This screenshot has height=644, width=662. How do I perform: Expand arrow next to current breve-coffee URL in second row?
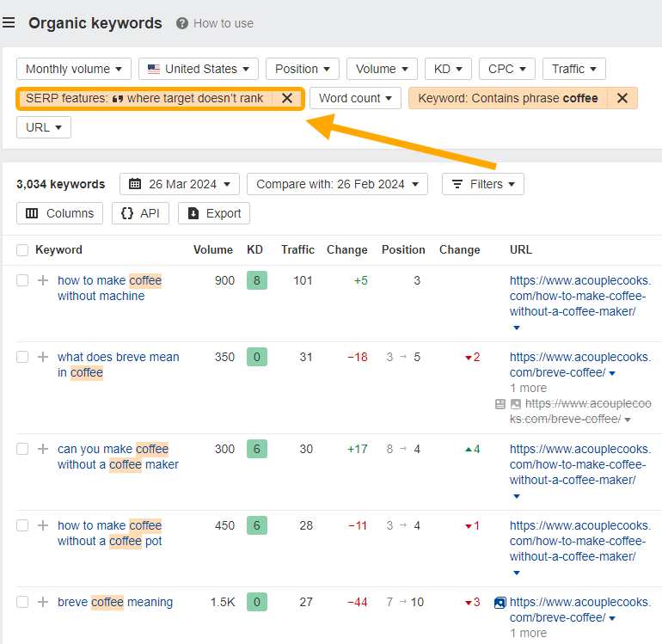(612, 373)
